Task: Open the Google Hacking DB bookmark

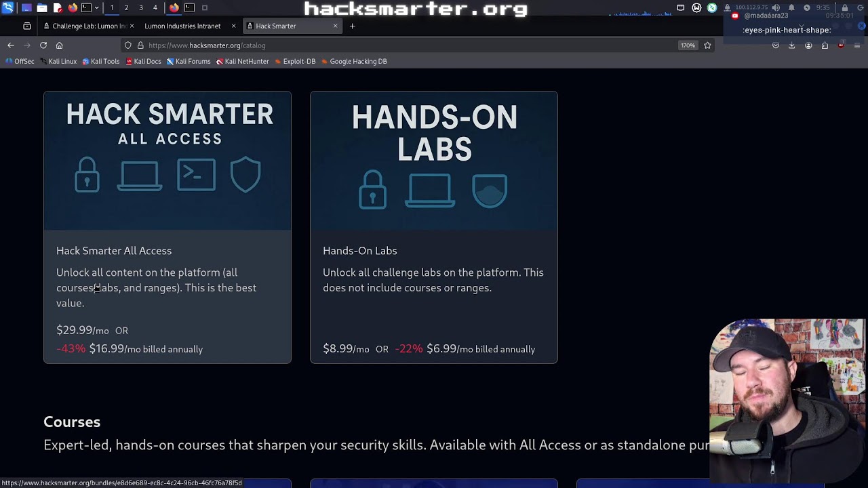Action: point(354,61)
